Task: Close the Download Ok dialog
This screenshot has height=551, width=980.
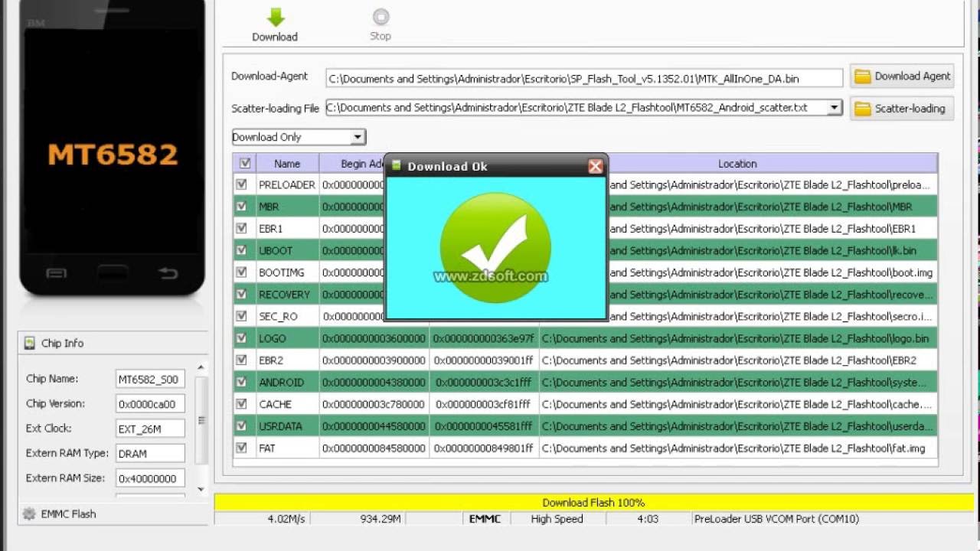Action: [x=595, y=166]
